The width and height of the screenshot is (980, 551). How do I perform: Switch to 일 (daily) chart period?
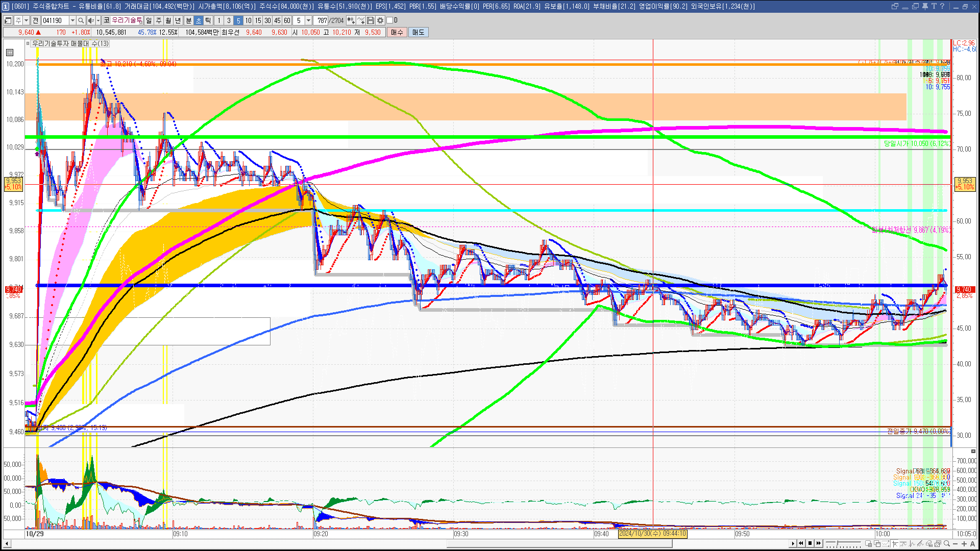pyautogui.click(x=149, y=20)
